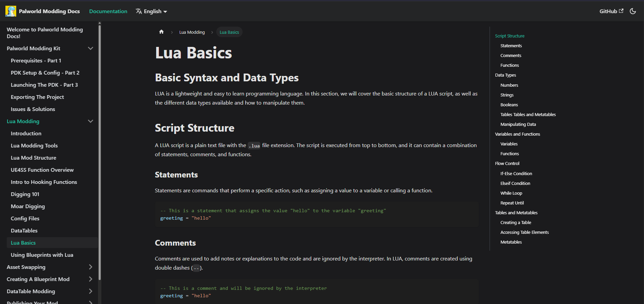Open Intro to Hooking Functions page
Image resolution: width=644 pixels, height=304 pixels.
point(44,182)
